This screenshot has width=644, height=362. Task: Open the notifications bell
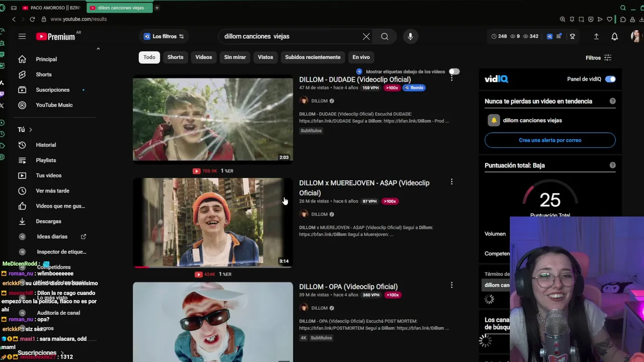[614, 36]
